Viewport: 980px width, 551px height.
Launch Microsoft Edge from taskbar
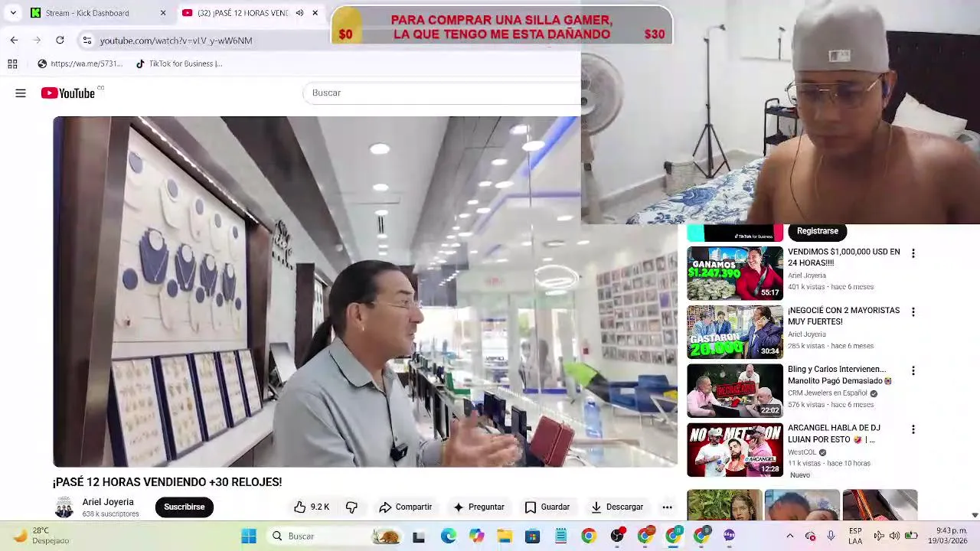(x=448, y=536)
